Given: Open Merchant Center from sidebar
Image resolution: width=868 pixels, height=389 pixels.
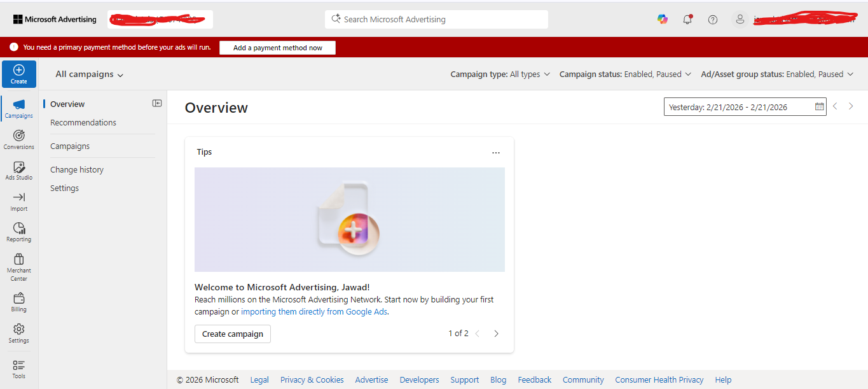Looking at the screenshot, I should coord(19,266).
